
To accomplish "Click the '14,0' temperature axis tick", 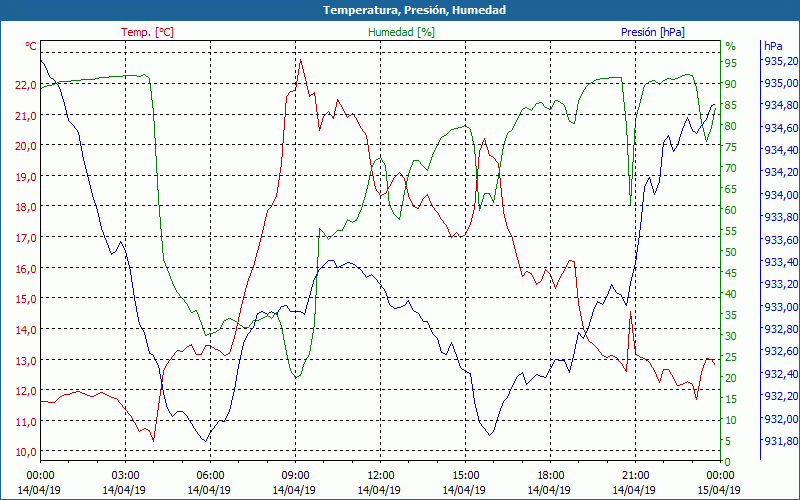I will click(26, 330).
